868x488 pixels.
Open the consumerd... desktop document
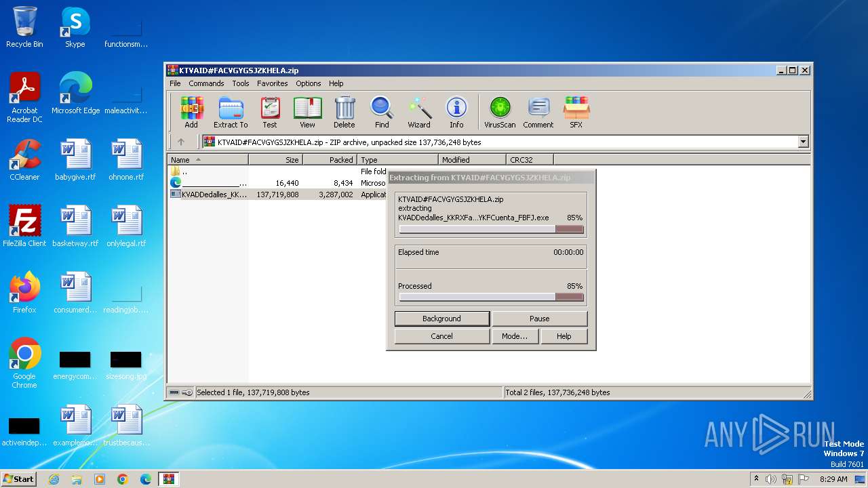[x=75, y=293]
